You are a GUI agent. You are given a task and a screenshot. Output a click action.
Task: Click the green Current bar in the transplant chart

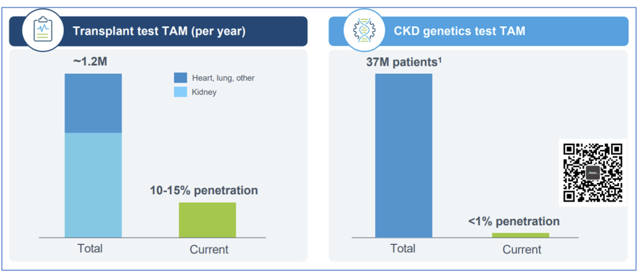(207, 219)
